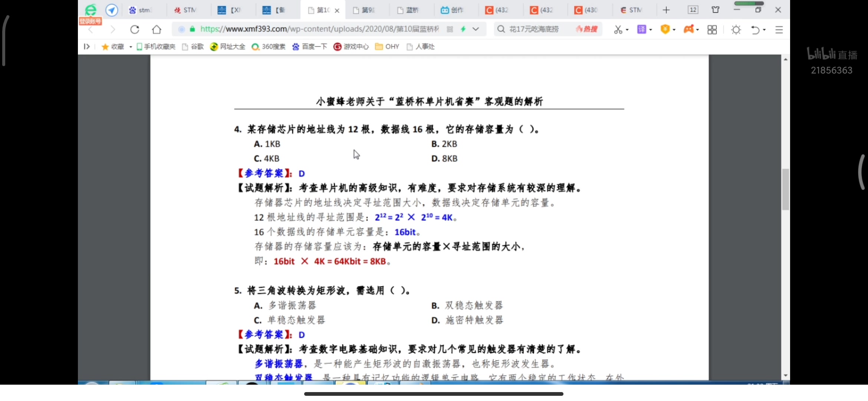Visit 360搜索 from the bookmarks bar

269,47
